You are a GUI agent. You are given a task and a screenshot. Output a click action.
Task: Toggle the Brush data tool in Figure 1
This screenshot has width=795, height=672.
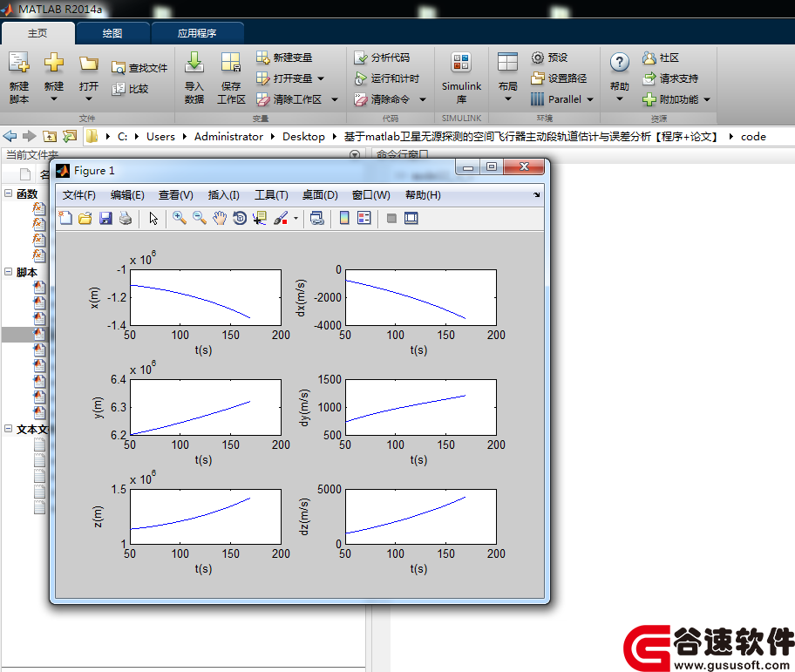[281, 219]
